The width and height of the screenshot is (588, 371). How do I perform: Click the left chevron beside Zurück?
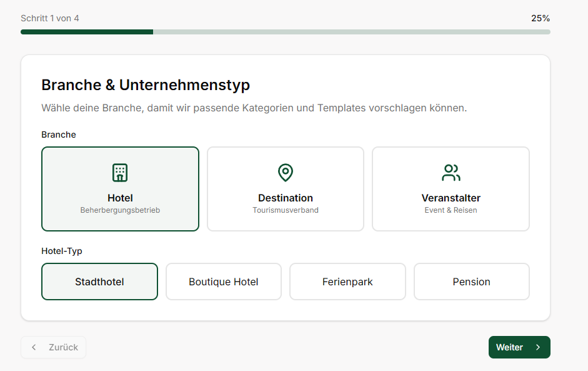coord(34,347)
